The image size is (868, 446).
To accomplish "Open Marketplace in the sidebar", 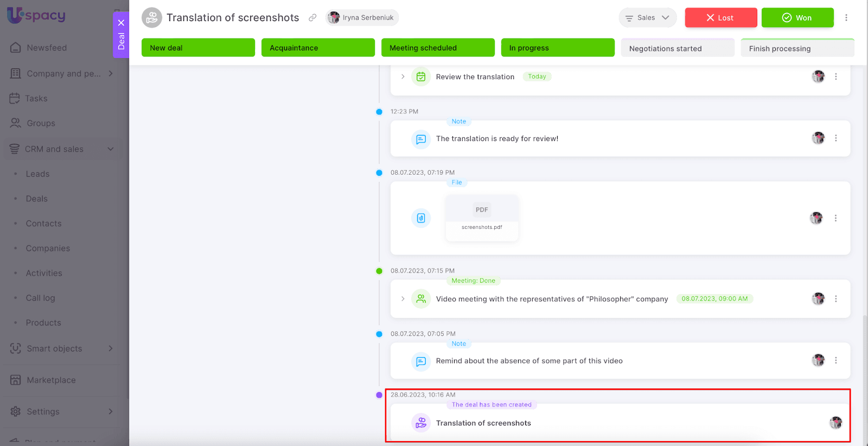I will [x=51, y=380].
